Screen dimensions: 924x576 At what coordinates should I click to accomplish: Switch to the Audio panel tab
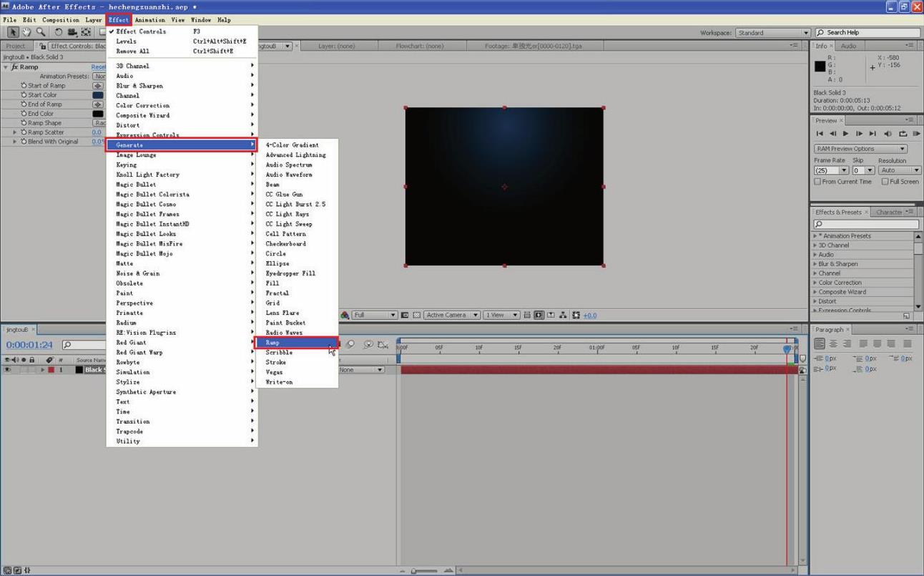click(847, 46)
